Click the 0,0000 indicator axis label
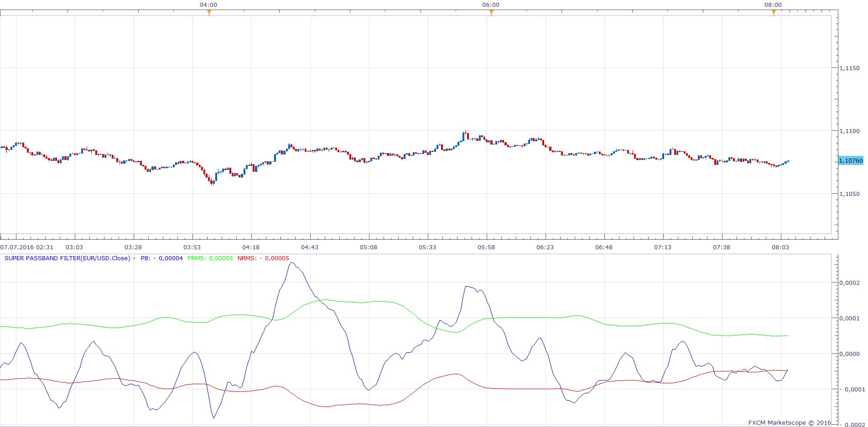Image resolution: width=868 pixels, height=427 pixels. point(850,354)
